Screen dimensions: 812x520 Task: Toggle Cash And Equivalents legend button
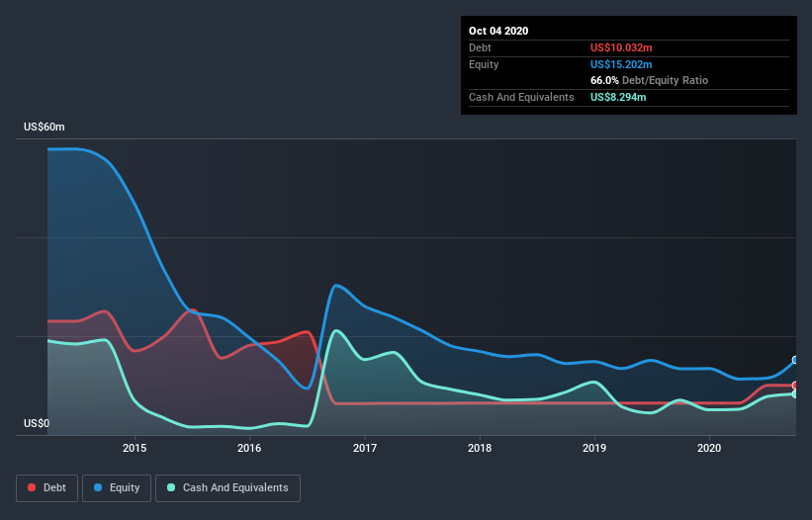point(227,488)
